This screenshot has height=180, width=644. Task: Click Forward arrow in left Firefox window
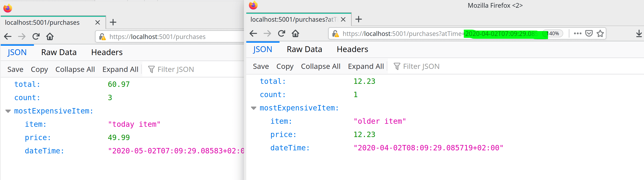22,37
